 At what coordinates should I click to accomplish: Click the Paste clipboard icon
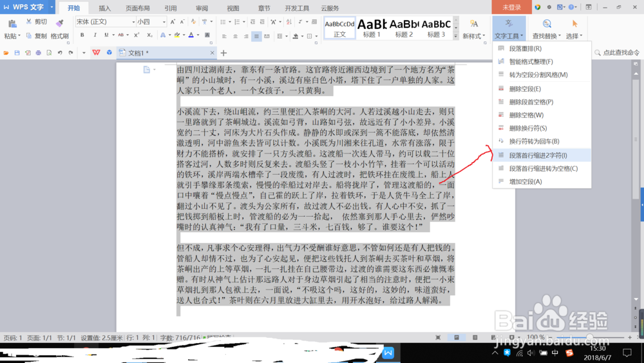pyautogui.click(x=12, y=24)
